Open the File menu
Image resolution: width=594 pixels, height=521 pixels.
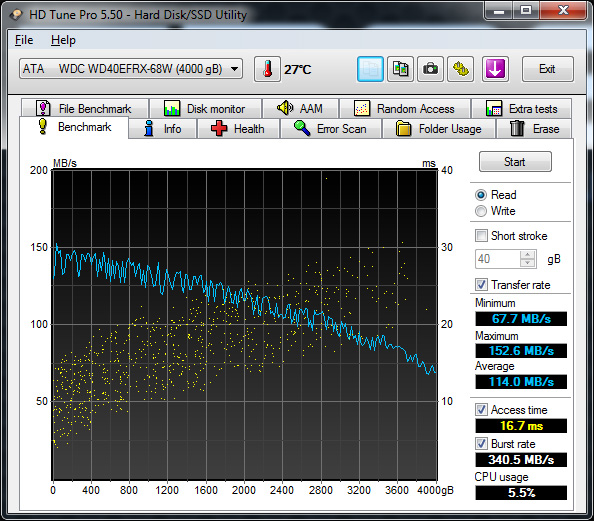24,40
